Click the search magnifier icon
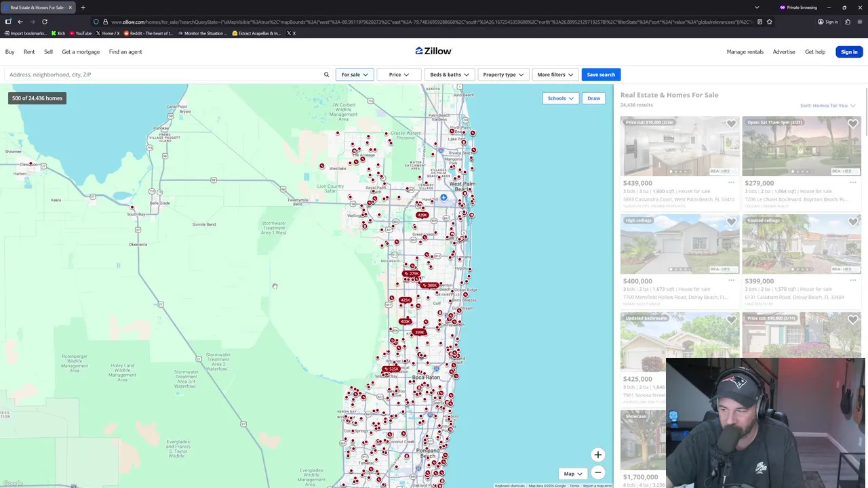This screenshot has width=868, height=488. [x=326, y=75]
